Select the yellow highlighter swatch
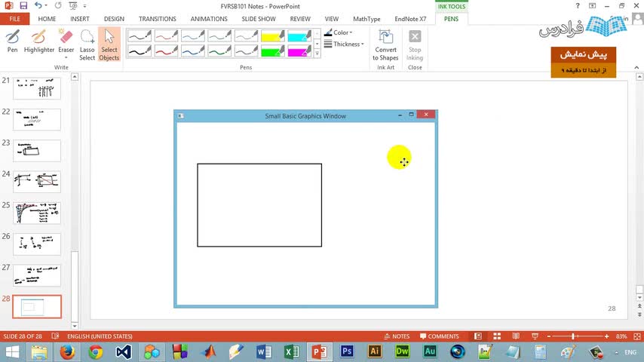This screenshot has width=644, height=362. pyautogui.click(x=273, y=36)
